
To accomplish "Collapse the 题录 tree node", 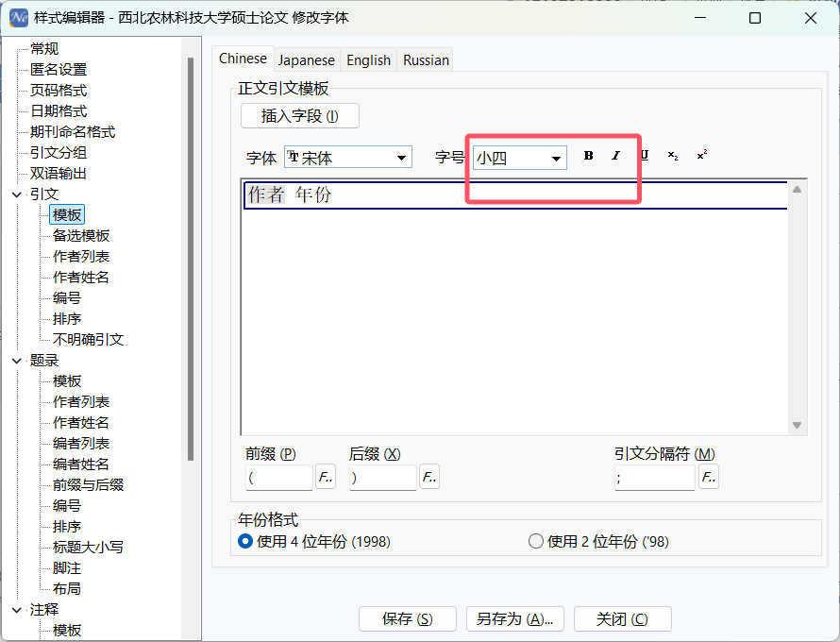I will (x=17, y=361).
